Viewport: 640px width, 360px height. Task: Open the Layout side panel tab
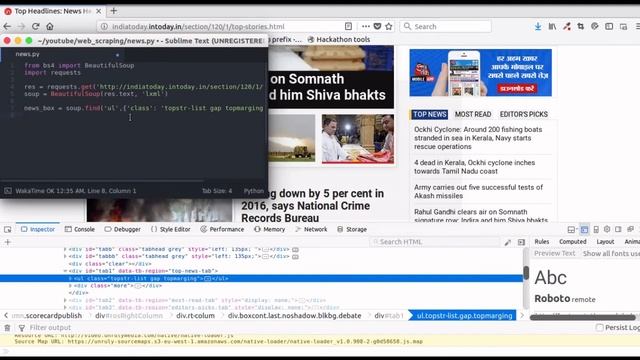click(605, 242)
